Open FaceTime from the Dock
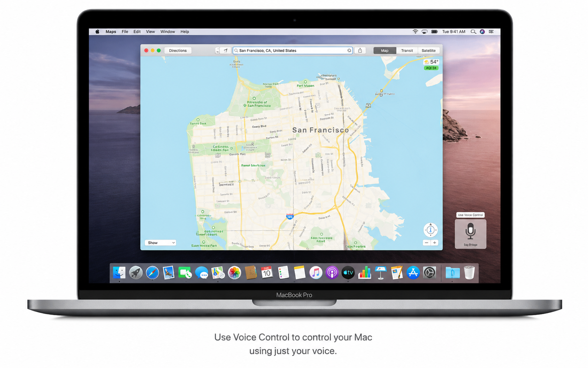588x368 pixels. click(x=185, y=273)
